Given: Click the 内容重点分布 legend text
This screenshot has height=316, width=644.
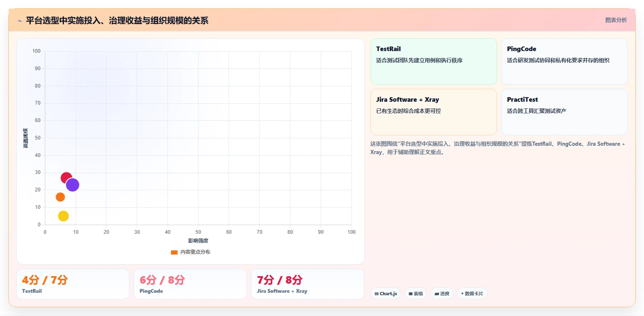Looking at the screenshot, I should tap(195, 252).
